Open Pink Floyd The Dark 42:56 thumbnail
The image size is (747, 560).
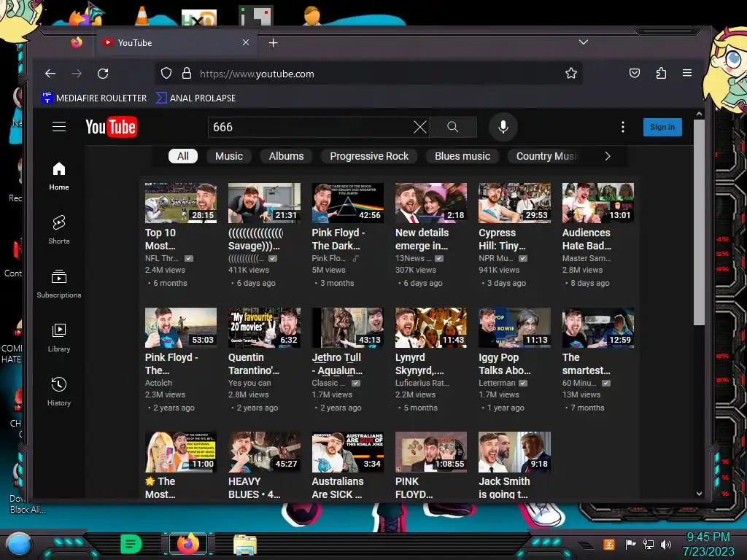pos(348,203)
